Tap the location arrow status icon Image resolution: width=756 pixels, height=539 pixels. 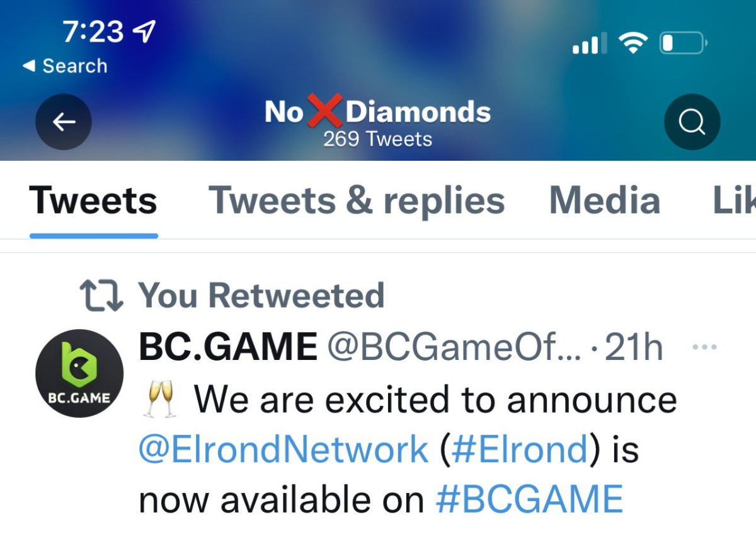pyautogui.click(x=146, y=30)
